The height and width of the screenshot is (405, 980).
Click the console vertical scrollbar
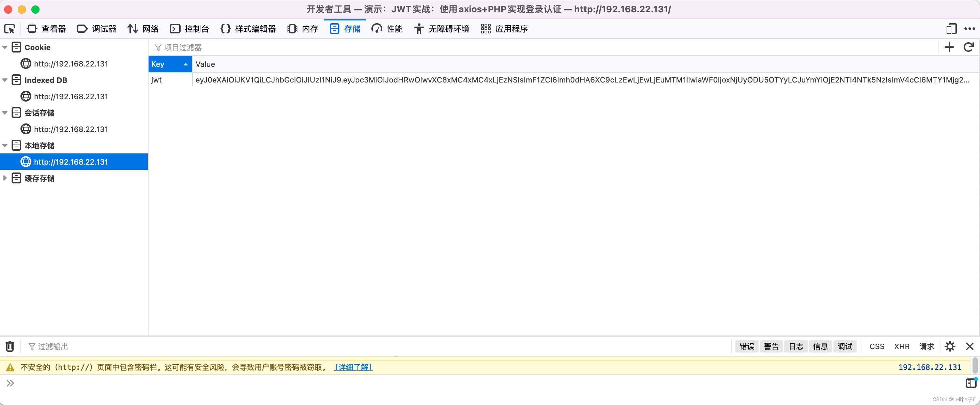[975, 365]
